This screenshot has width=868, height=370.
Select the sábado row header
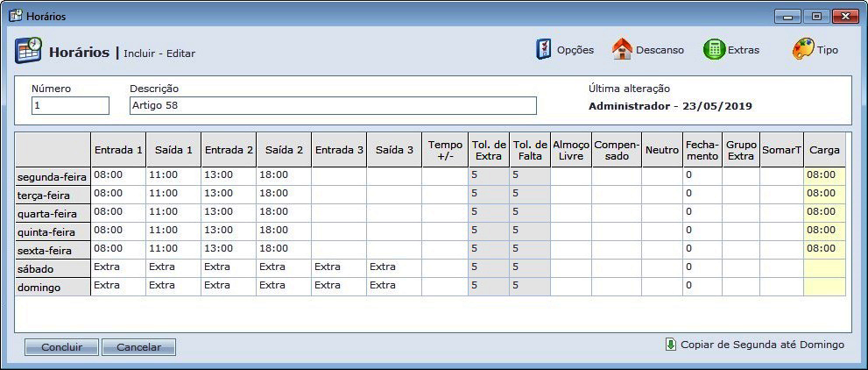53,267
